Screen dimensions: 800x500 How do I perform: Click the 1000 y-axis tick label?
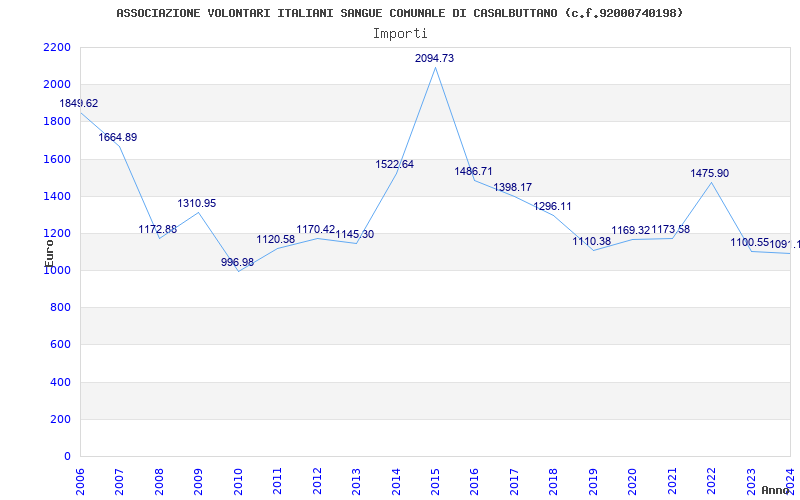[x=57, y=270]
